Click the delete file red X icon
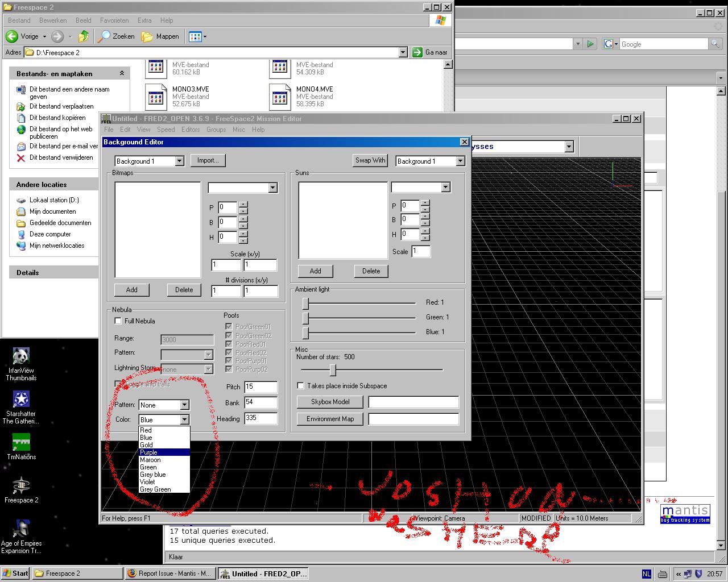This screenshot has height=582, width=728. coord(21,157)
